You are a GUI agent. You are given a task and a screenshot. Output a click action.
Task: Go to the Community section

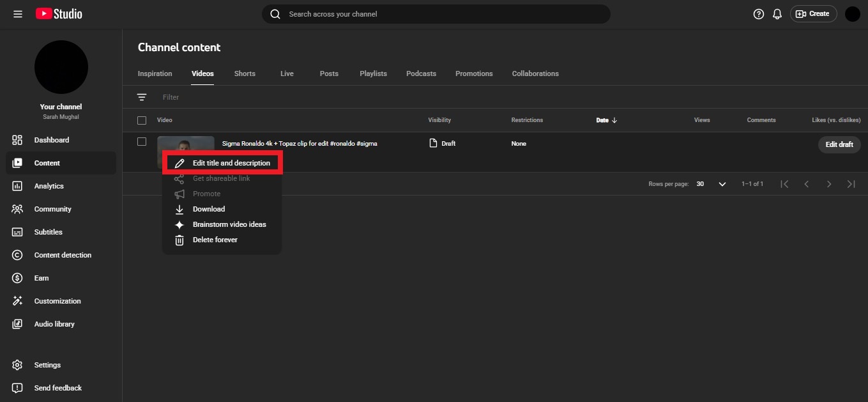(52, 208)
